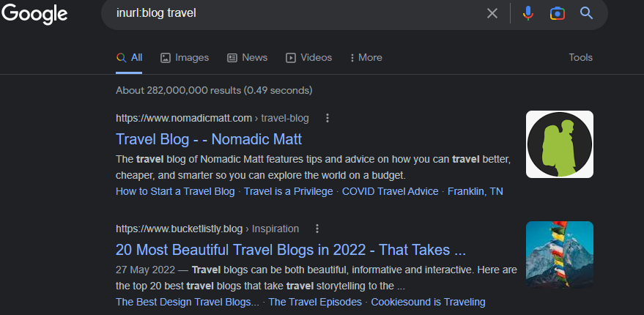
Task: Follow the How to Start a Travel Blog sitelink
Action: (175, 191)
